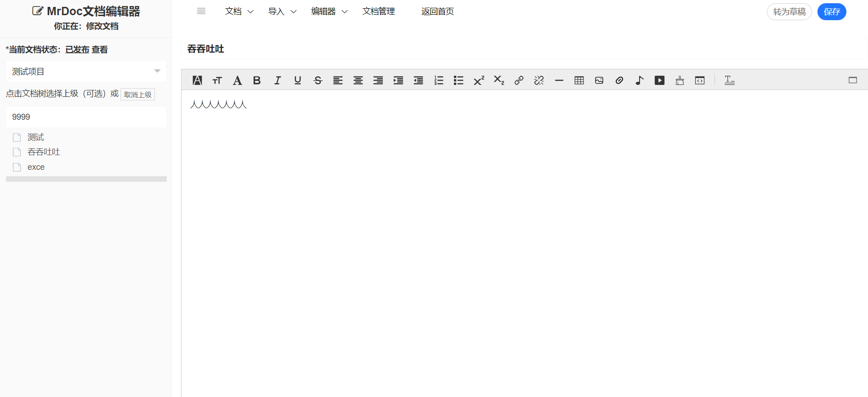The image size is (868, 397).
Task: Click the format brush icon
Action: (x=680, y=80)
